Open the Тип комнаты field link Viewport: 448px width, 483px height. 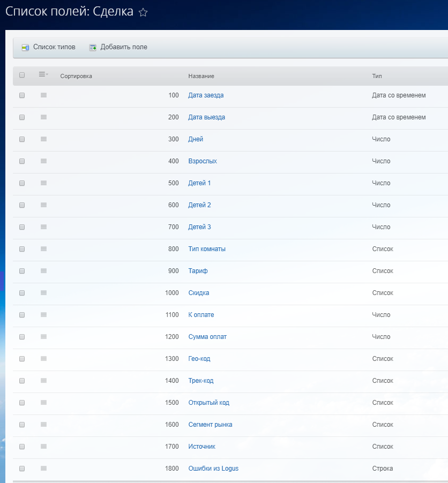(x=207, y=249)
